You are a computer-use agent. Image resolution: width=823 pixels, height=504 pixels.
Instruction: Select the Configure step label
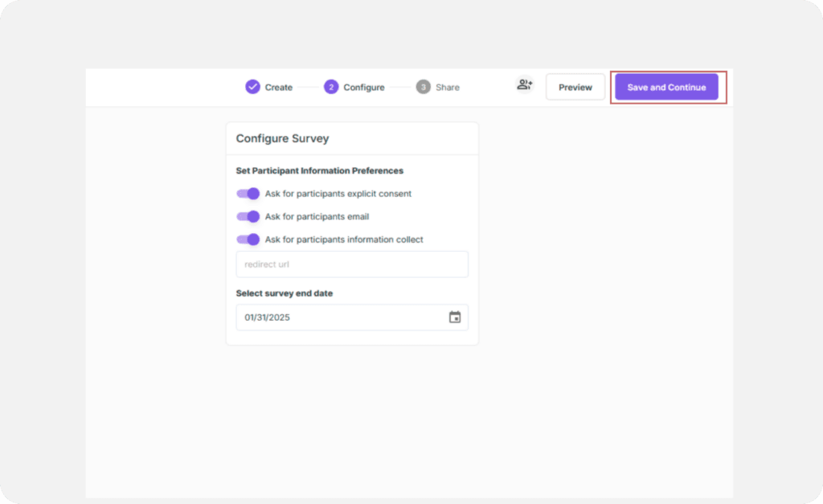pos(364,88)
